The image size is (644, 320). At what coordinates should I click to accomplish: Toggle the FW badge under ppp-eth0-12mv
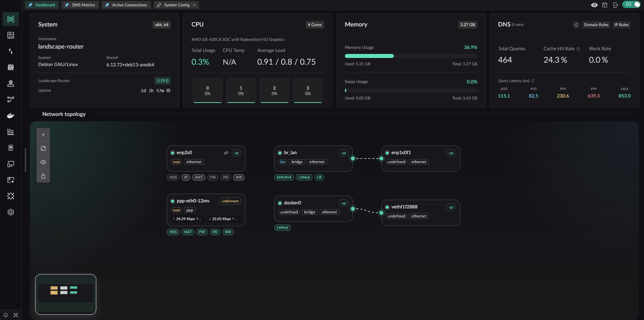[x=202, y=232]
